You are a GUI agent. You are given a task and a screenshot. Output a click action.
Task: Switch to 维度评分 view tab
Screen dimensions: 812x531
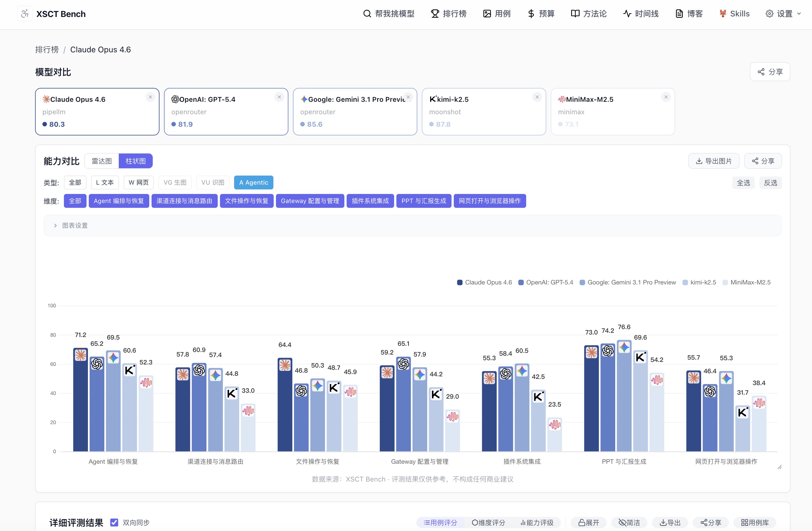point(488,523)
